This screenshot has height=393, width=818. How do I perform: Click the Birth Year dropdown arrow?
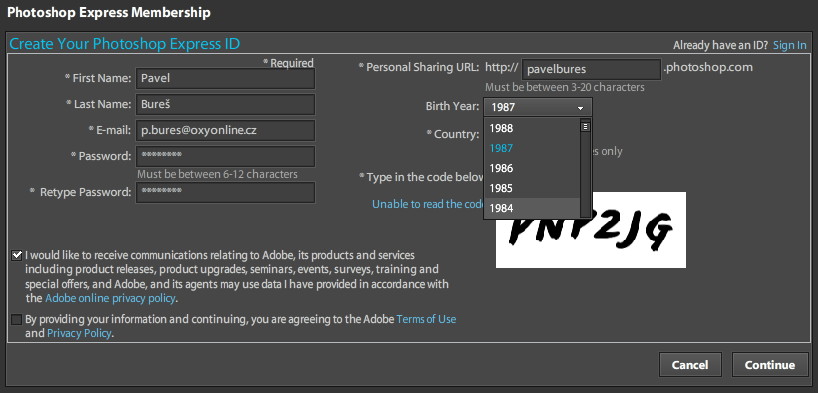(x=580, y=108)
